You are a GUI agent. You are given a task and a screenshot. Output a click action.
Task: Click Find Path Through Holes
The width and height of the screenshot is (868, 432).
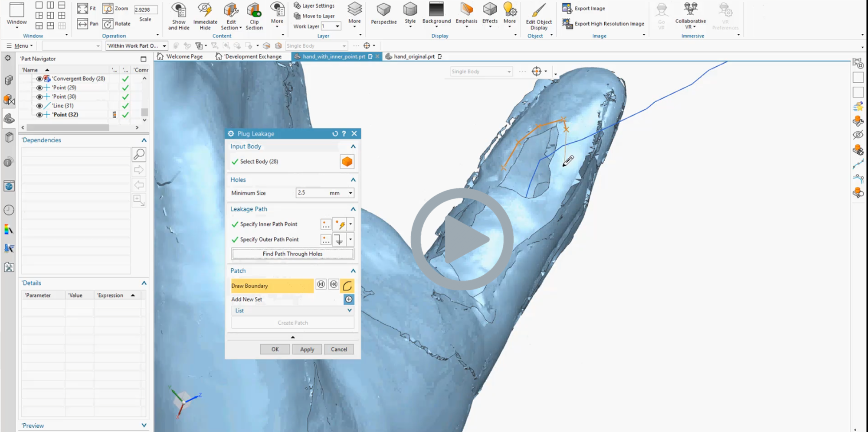292,253
